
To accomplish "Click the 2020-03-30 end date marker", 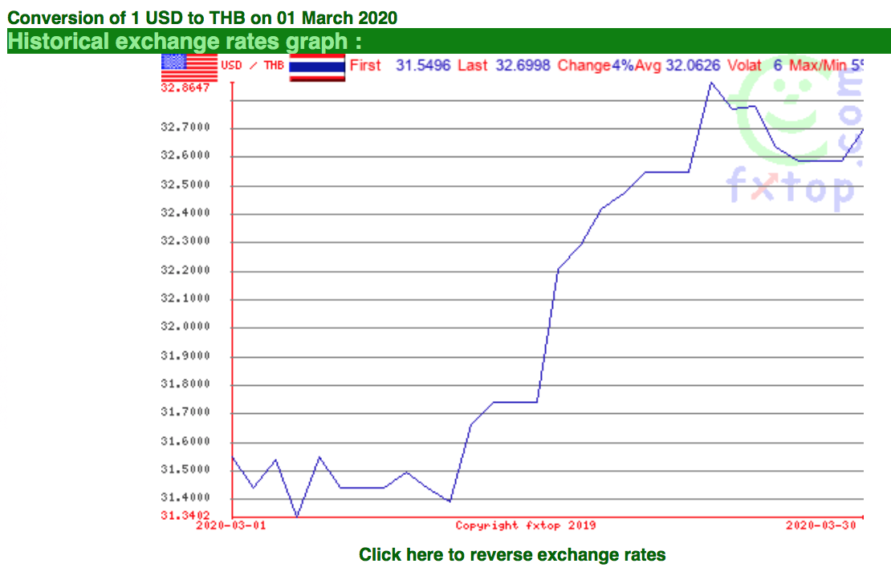I will coord(821,525).
